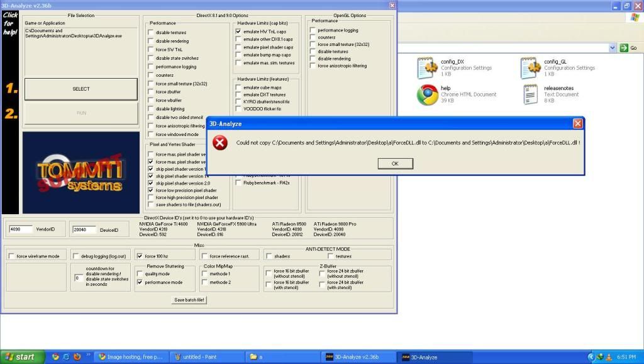Switch to the Image hosting taskbar item
The image size is (644, 364).
130,357
